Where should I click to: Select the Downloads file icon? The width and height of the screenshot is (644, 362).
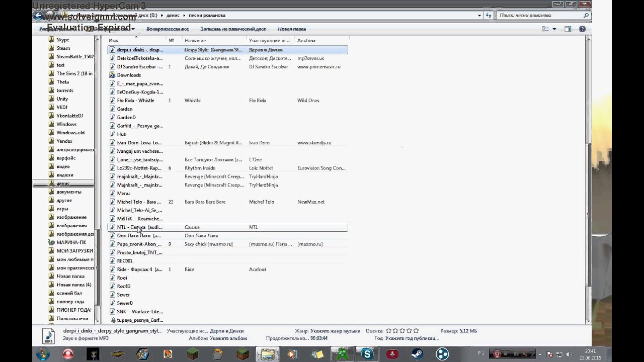tap(113, 75)
